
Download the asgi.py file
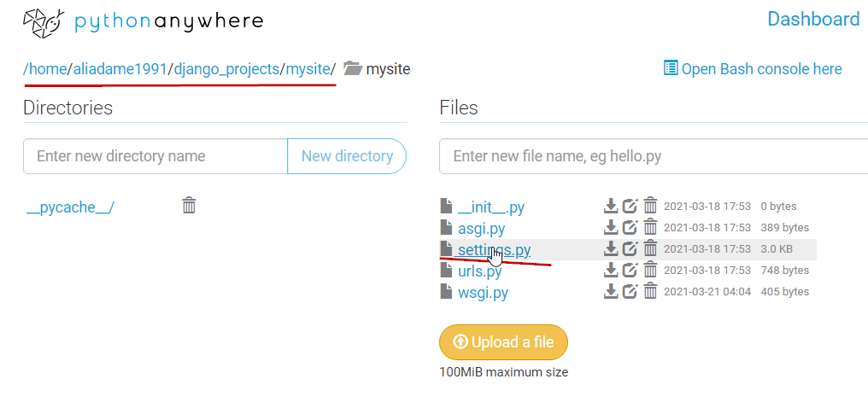(610, 227)
